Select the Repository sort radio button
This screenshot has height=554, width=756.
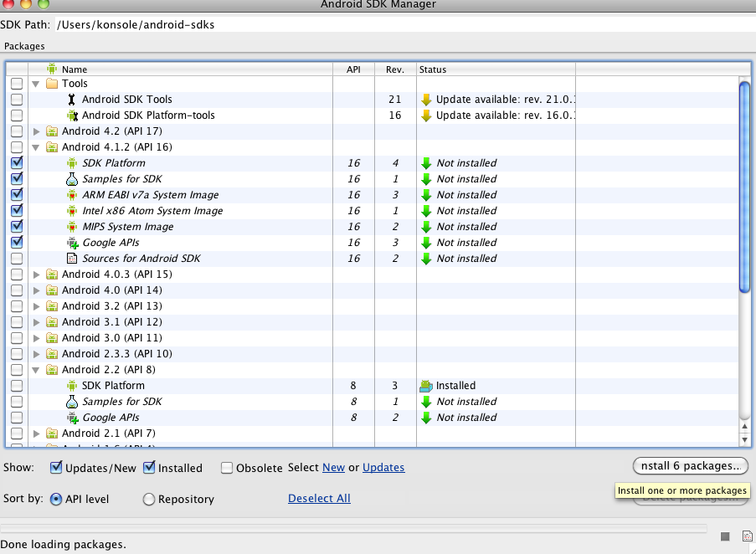pos(149,500)
